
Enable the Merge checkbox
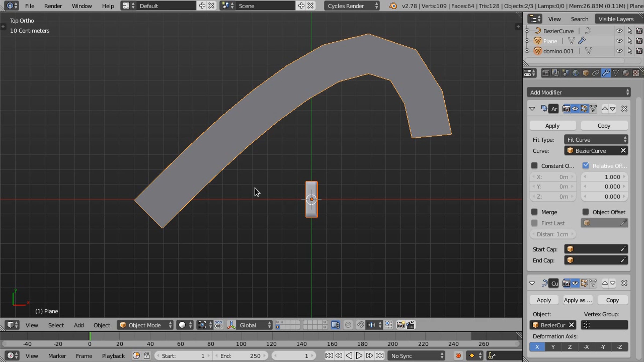(x=534, y=212)
